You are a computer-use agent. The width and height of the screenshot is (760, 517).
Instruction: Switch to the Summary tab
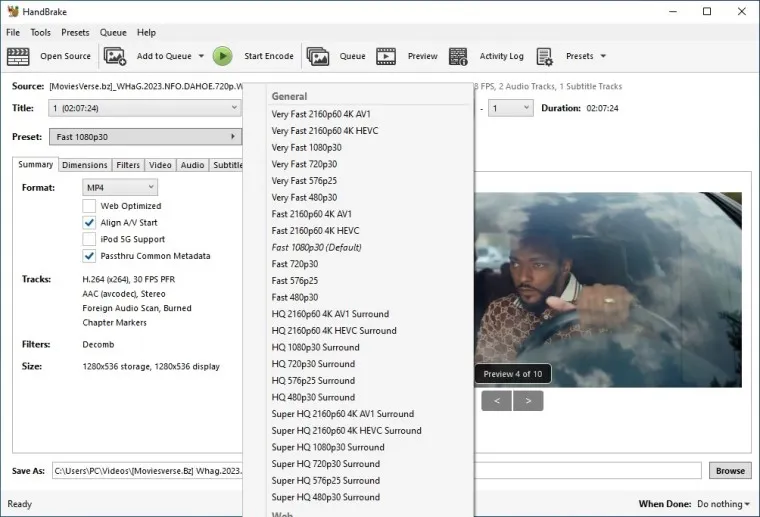tap(35, 164)
